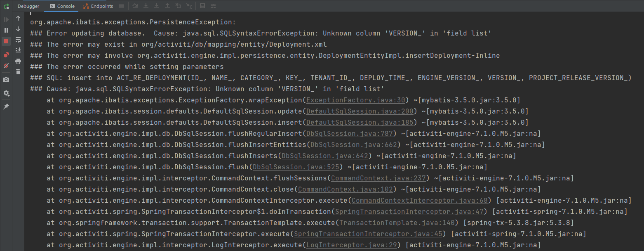The height and width of the screenshot is (251, 644).
Task: Open Evaluate Expression calculator icon
Action: pyautogui.click(x=202, y=6)
